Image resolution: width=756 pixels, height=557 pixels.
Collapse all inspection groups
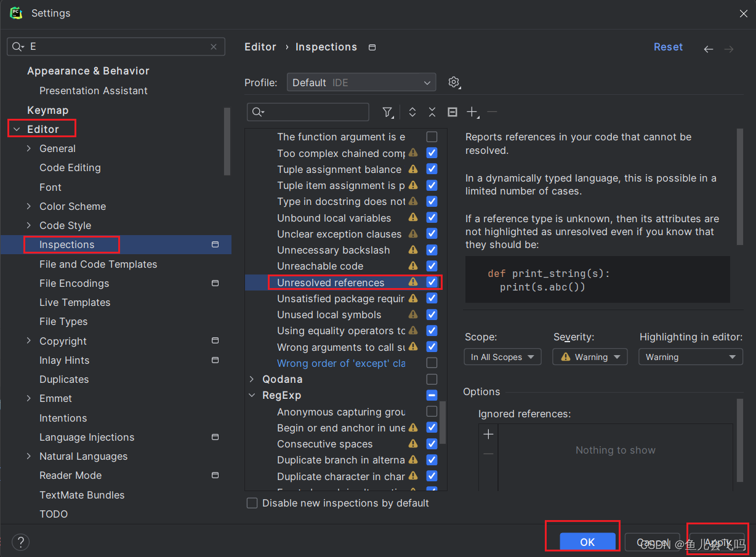(x=432, y=112)
